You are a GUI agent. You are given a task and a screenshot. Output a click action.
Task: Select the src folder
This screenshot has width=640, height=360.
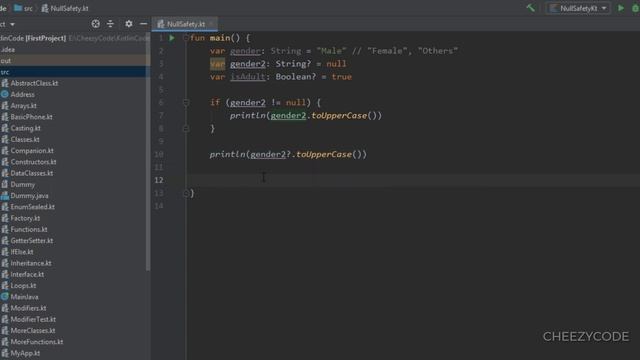(x=5, y=72)
